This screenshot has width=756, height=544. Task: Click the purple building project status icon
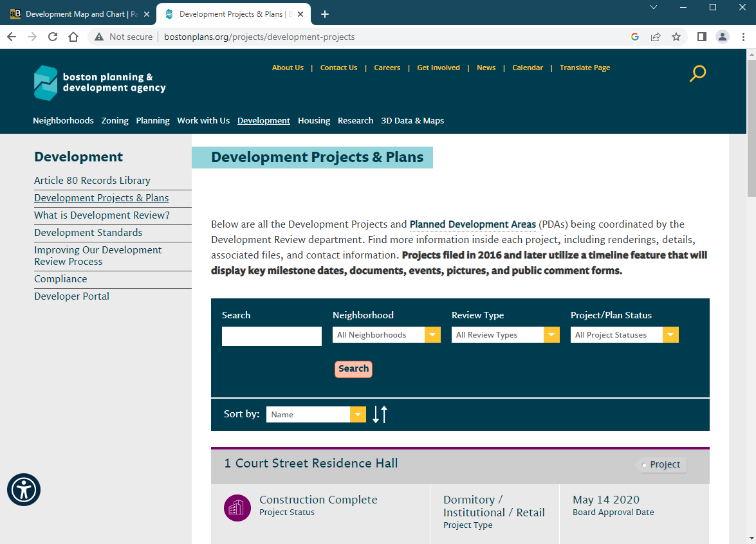pyautogui.click(x=237, y=508)
